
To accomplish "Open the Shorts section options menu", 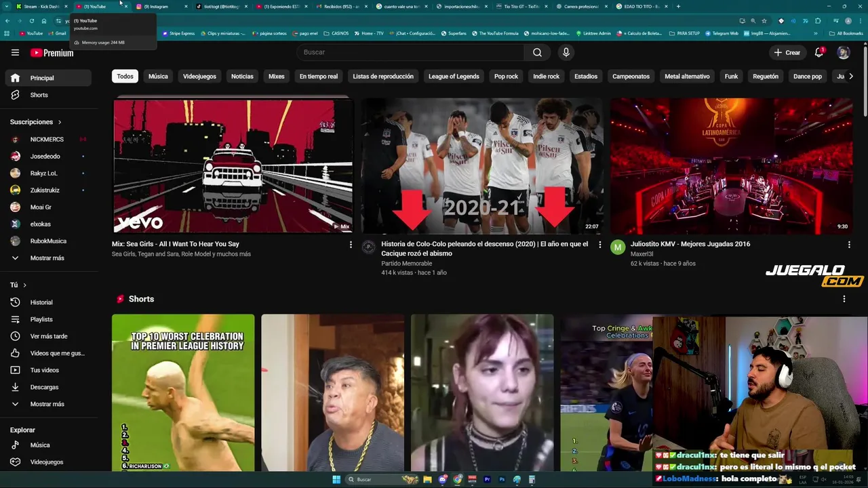I will coord(844,299).
